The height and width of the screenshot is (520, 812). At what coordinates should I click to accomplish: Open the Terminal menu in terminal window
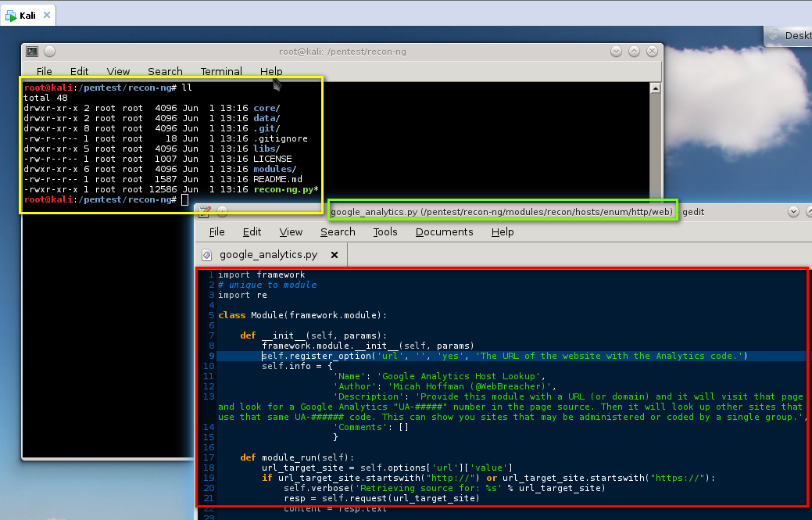tap(221, 71)
